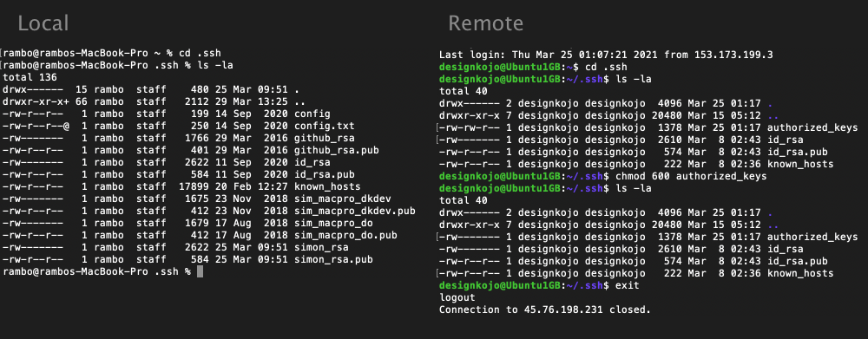868x339 pixels.
Task: Click the config.txt file entry
Action: coord(319,126)
